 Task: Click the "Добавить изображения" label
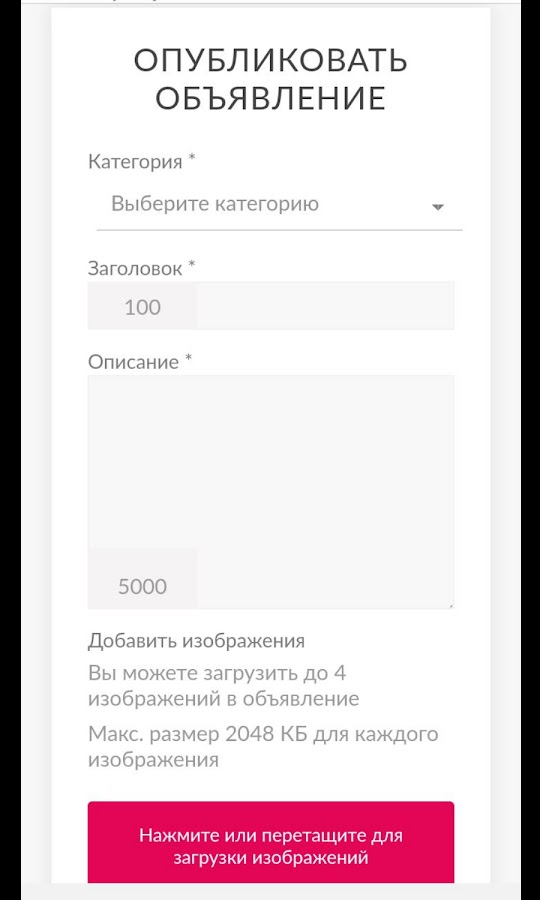196,641
